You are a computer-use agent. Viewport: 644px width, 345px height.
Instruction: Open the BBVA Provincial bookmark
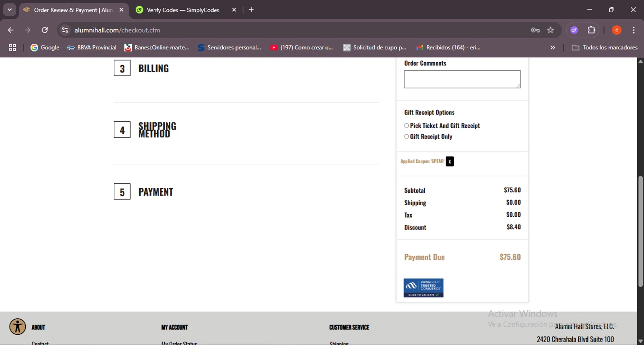coord(92,48)
